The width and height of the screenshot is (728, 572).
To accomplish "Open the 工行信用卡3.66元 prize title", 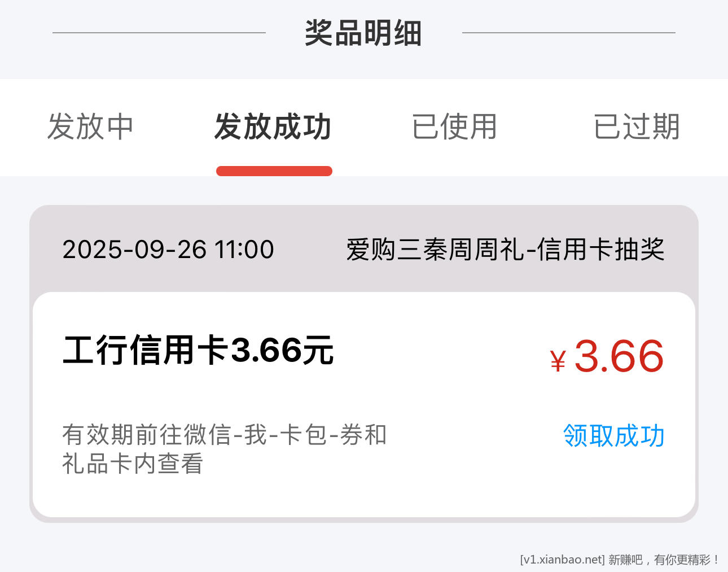I will tap(198, 350).
